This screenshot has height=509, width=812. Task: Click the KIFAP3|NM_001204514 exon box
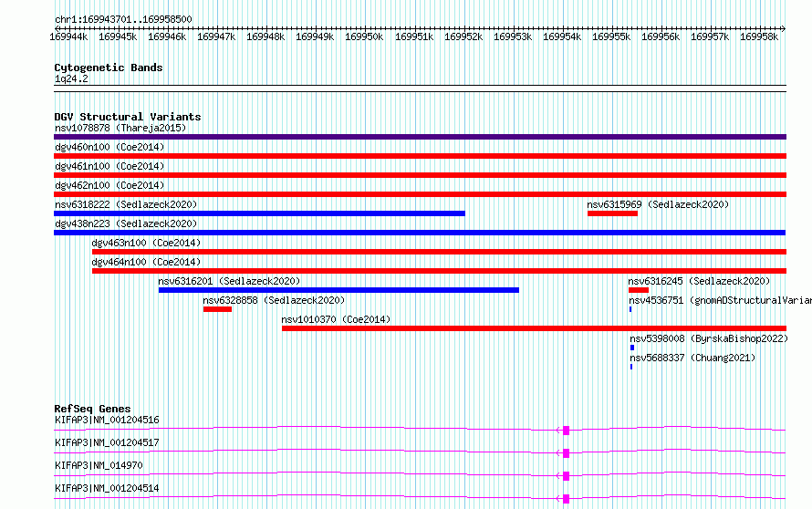tap(566, 499)
